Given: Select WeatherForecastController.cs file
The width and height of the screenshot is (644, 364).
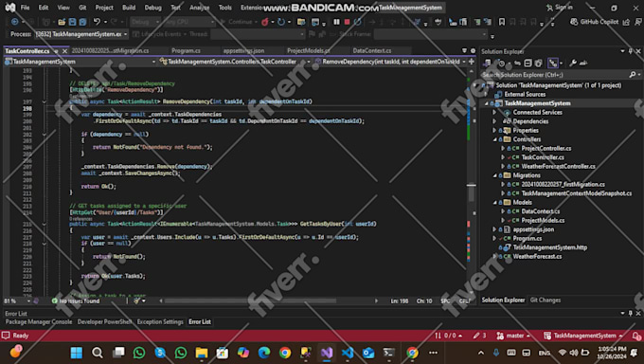Looking at the screenshot, I should [558, 167].
